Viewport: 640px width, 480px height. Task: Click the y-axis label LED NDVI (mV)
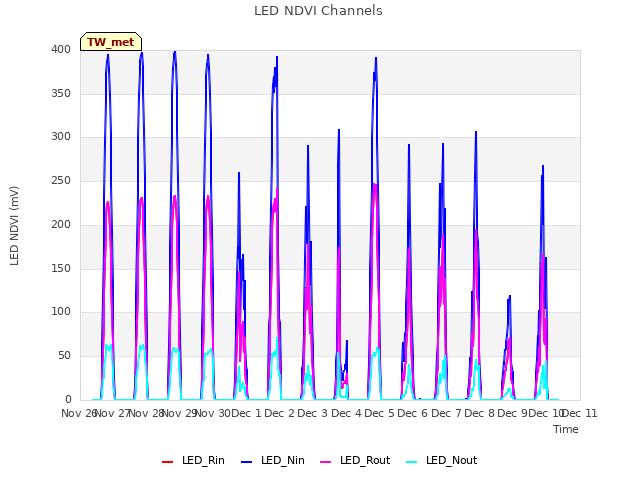pyautogui.click(x=14, y=225)
